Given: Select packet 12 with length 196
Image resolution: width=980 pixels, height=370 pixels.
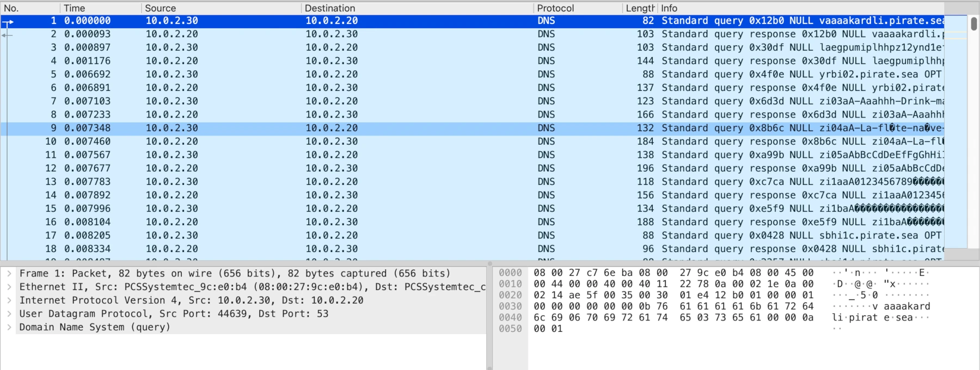Looking at the screenshot, I should pos(473,168).
